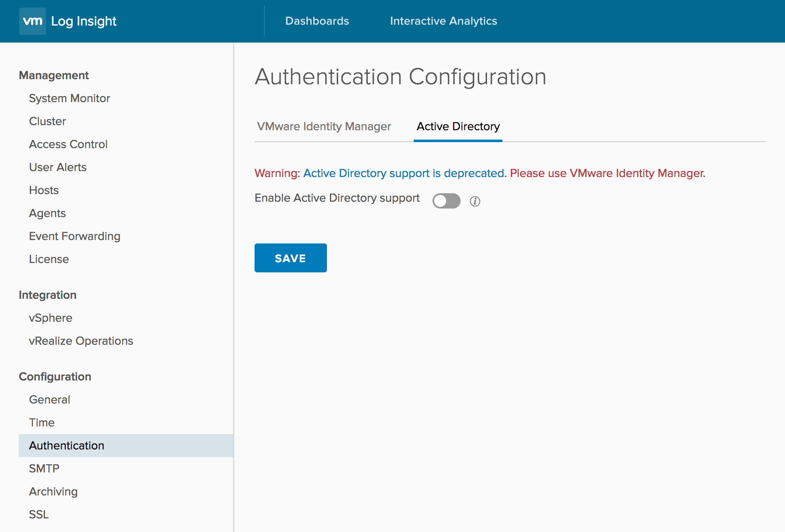Open System Monitor in sidebar
The image size is (785, 532).
pyautogui.click(x=69, y=98)
